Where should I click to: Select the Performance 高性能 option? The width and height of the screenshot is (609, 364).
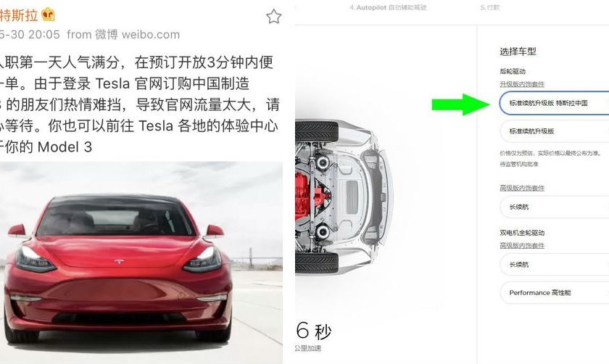click(554, 292)
